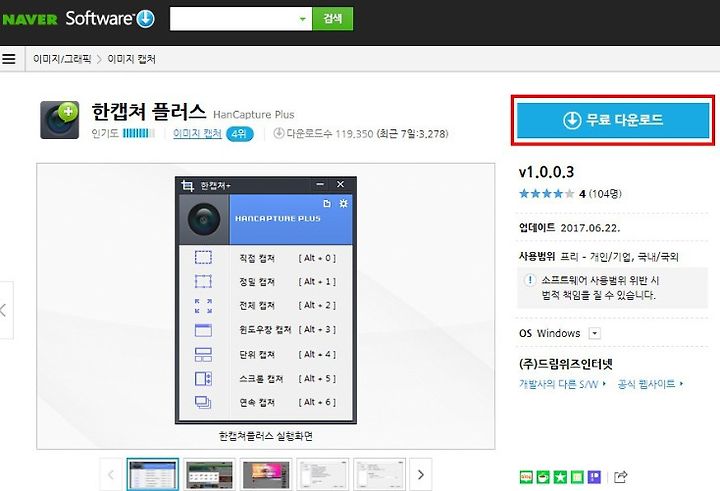Click 스크롤 캡처 scroll icon
This screenshot has width=720, height=491.
[203, 378]
